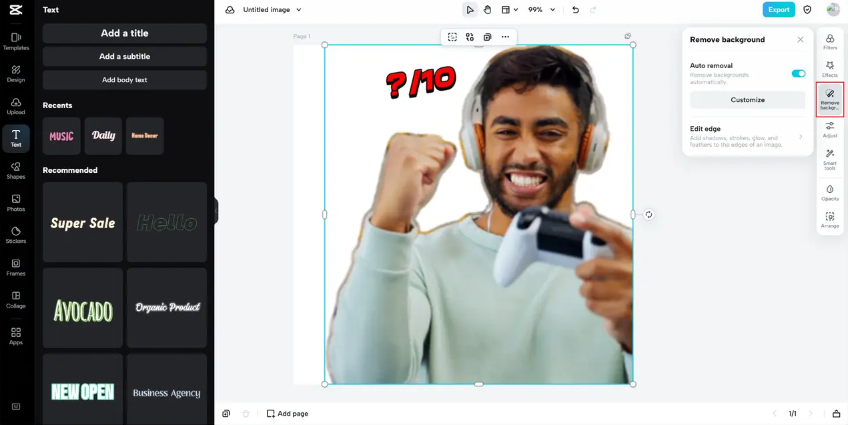848x425 pixels.
Task: Open the Opacity control
Action: pos(830,192)
